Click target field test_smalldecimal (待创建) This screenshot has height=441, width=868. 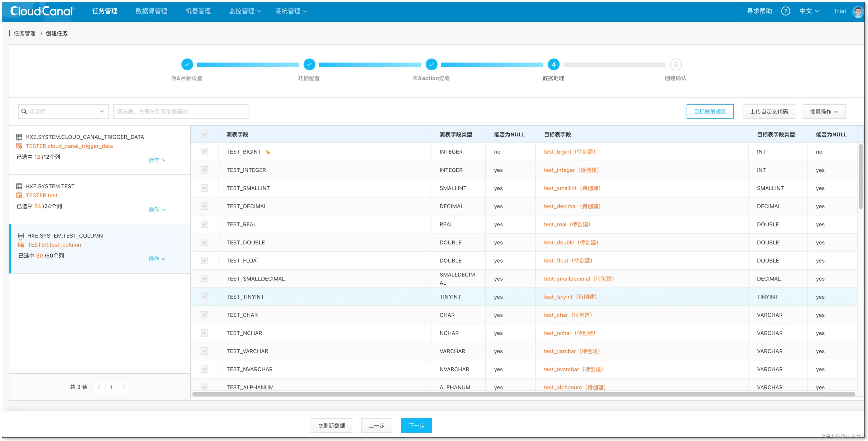coord(579,279)
